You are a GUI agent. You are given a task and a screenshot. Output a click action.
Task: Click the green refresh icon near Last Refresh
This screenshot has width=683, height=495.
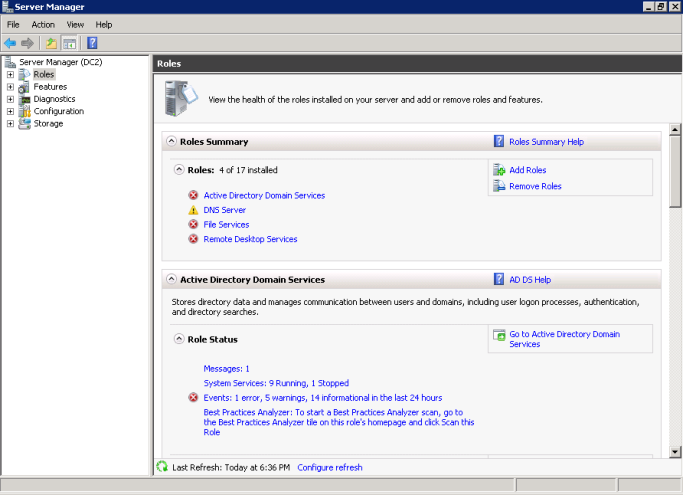(162, 467)
